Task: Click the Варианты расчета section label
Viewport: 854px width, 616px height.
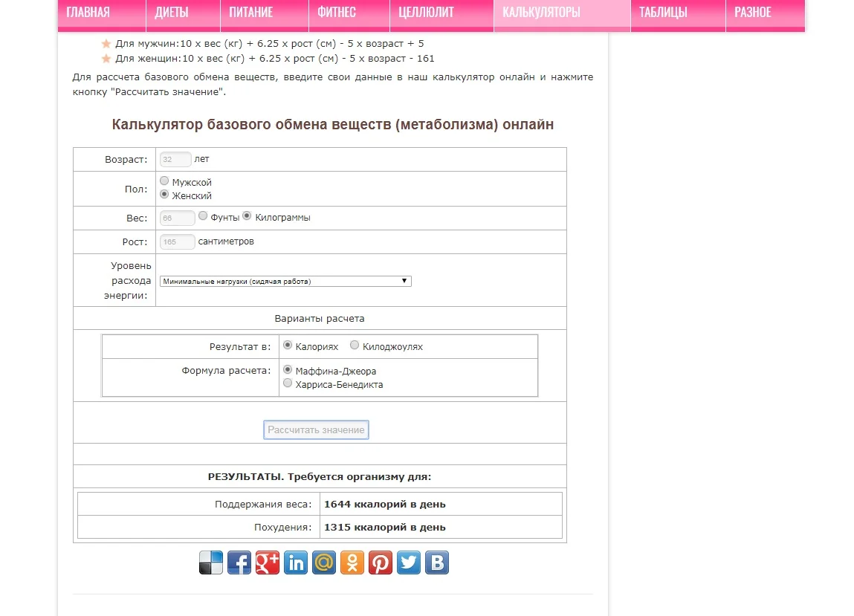Action: [320, 319]
